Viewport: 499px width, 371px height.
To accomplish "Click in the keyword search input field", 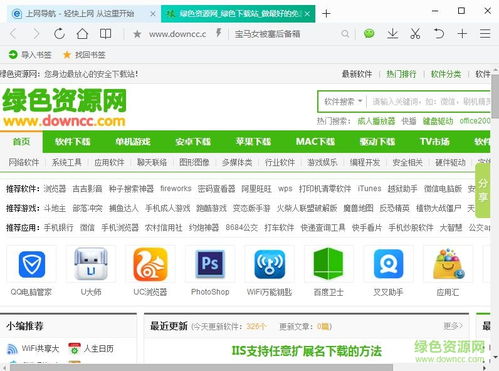I will pos(428,101).
